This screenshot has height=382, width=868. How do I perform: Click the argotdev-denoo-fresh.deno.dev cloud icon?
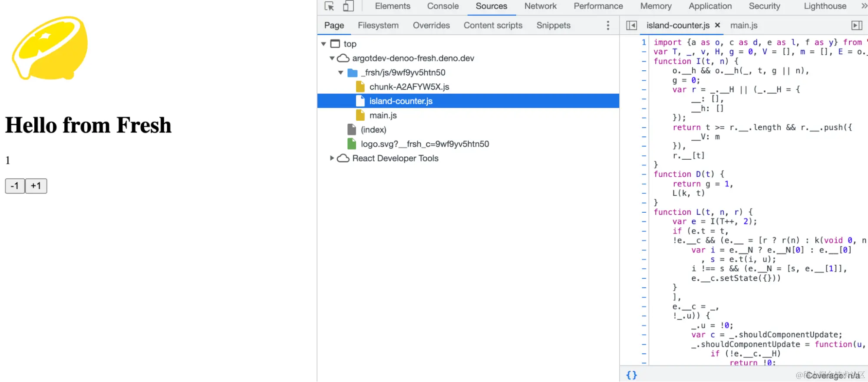[343, 58]
